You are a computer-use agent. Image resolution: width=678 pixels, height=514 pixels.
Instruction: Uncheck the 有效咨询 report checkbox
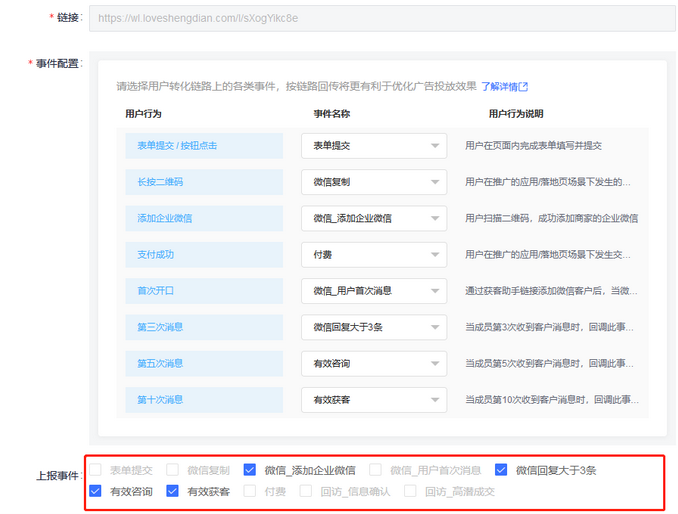95,491
